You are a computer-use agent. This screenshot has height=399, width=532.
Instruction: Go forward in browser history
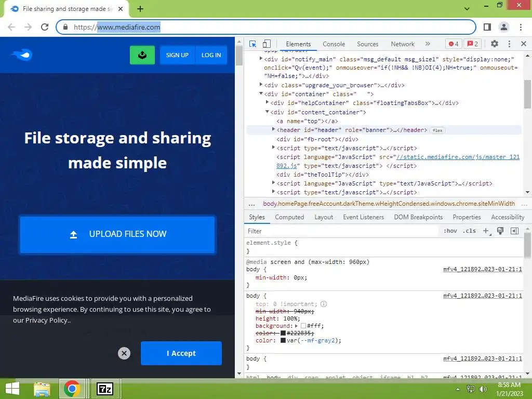point(28,27)
